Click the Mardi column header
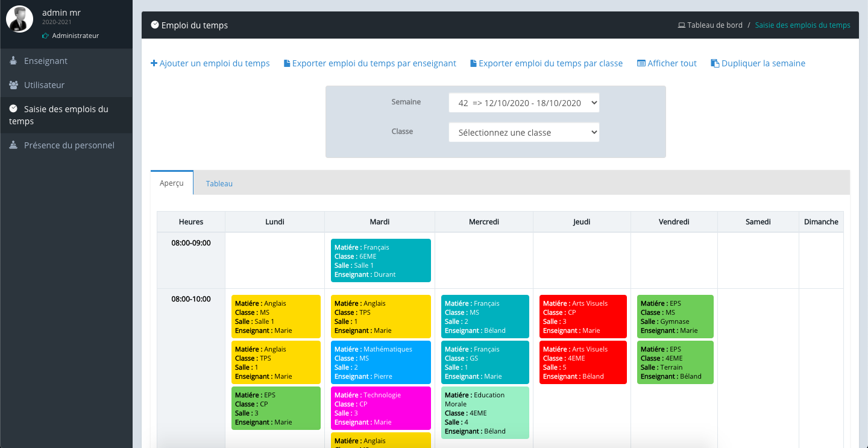 (x=380, y=222)
